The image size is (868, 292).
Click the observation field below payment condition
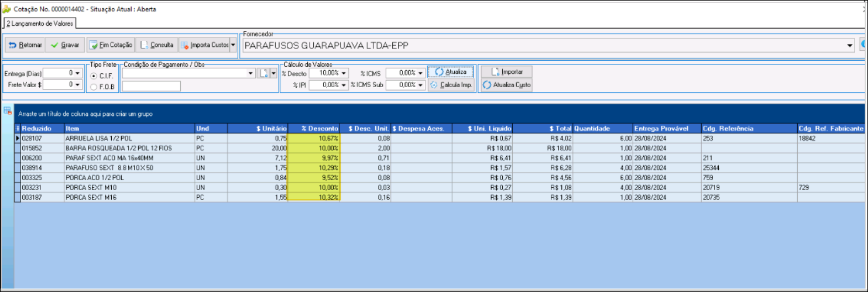[152, 86]
